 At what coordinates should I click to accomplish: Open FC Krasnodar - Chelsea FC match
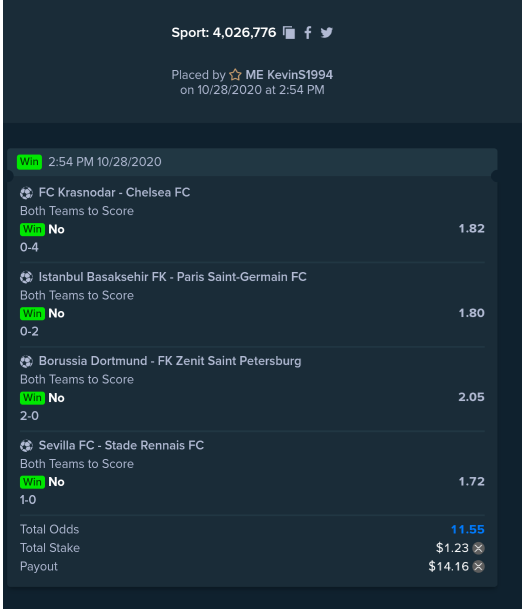pos(114,192)
